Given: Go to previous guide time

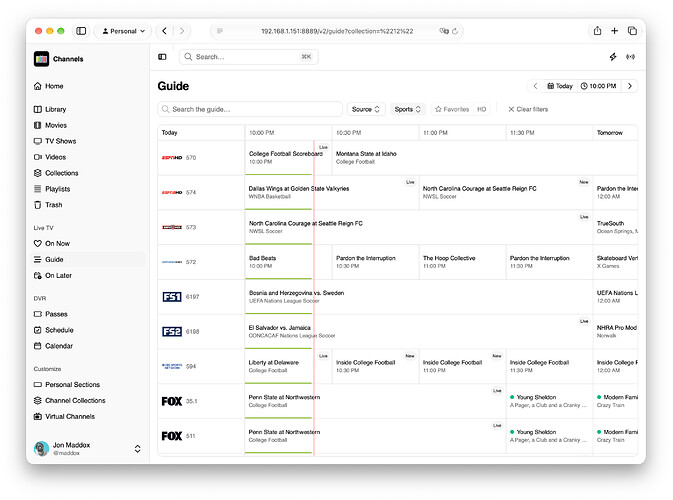Looking at the screenshot, I should [535, 86].
